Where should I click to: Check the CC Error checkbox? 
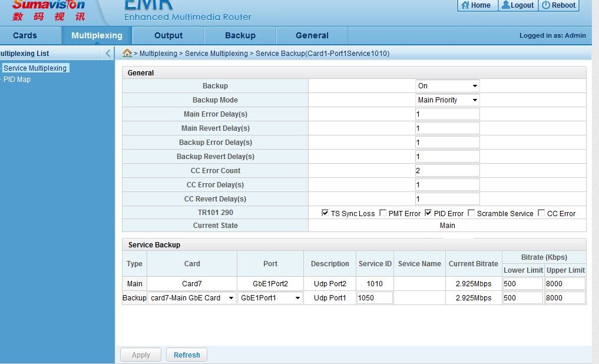[541, 213]
